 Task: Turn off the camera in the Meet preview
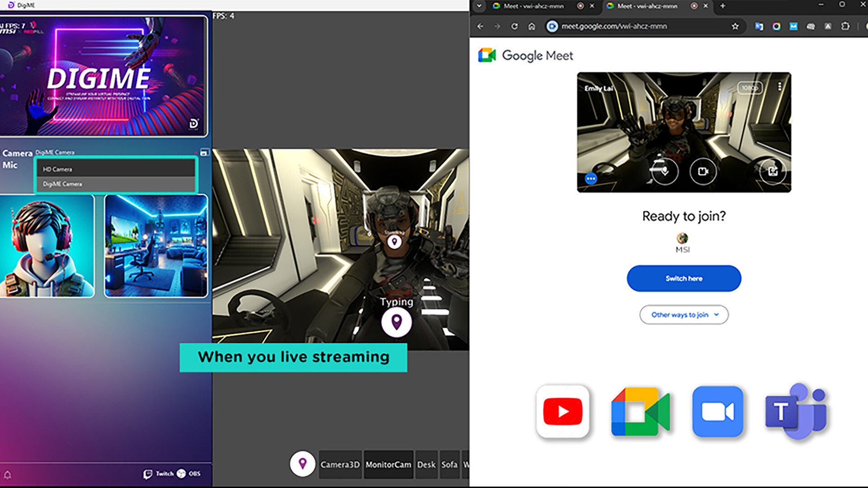702,172
